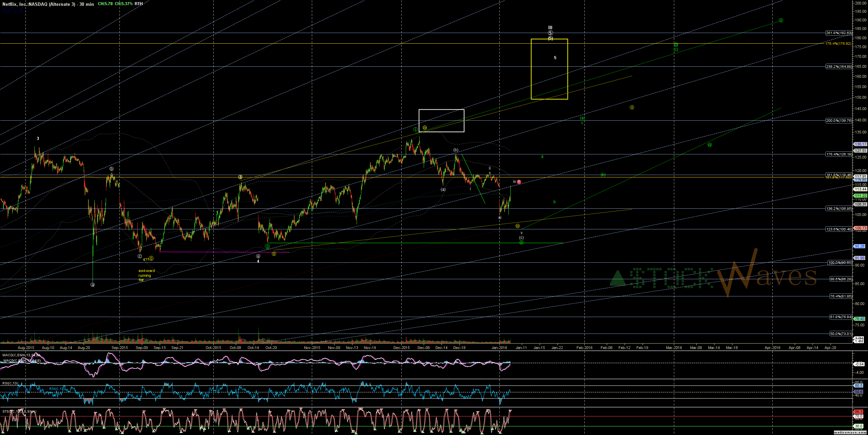Click the 238.2%(164.89) Fibonacci level label
868x435 pixels.
[x=838, y=67]
